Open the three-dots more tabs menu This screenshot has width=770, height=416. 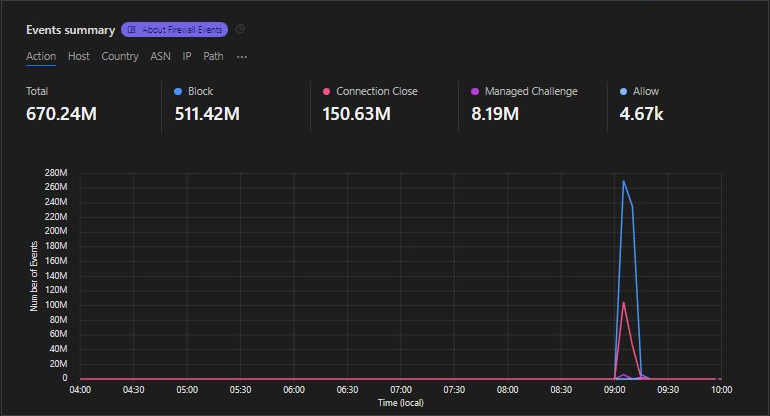point(241,57)
